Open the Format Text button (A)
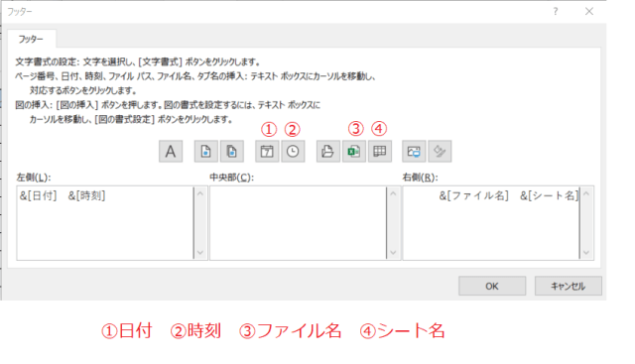The width and height of the screenshot is (635, 364). click(x=171, y=152)
